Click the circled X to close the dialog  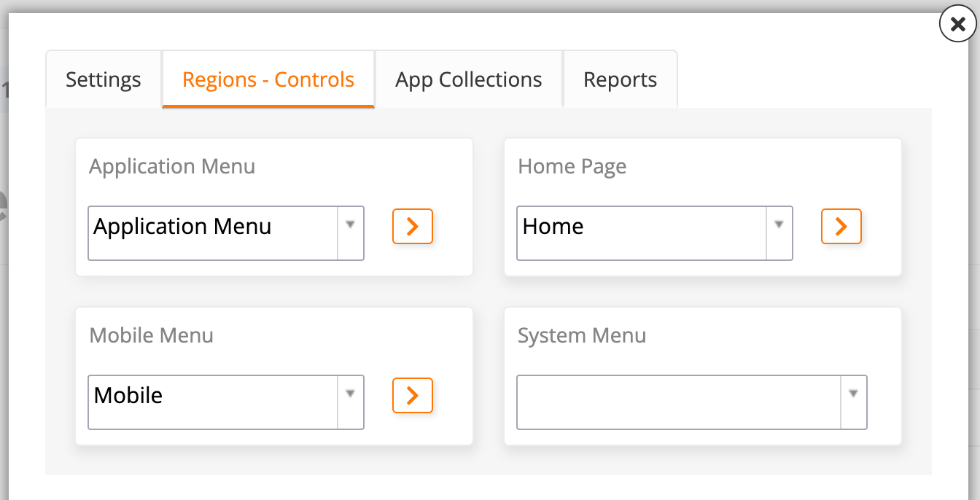coord(957,24)
